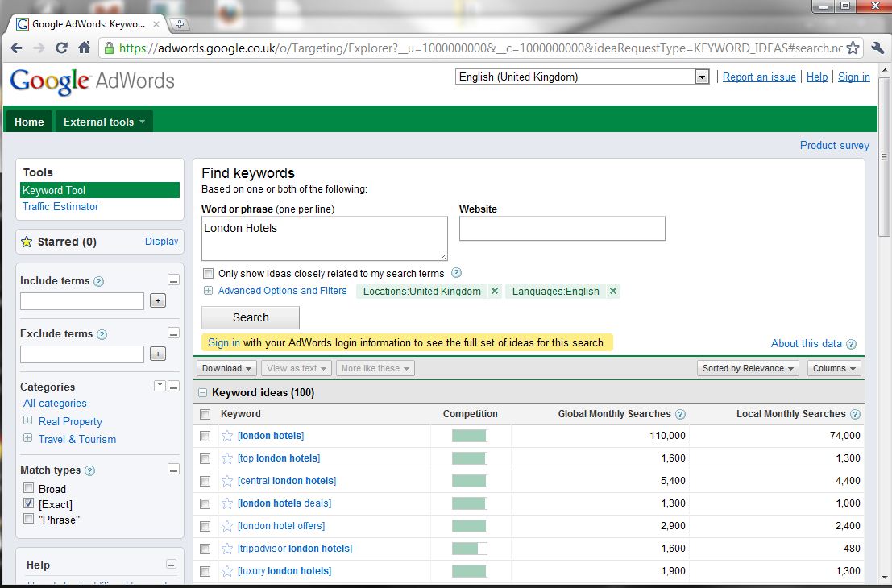Open help icon beside About this data
This screenshot has height=588, width=892.
coord(851,344)
